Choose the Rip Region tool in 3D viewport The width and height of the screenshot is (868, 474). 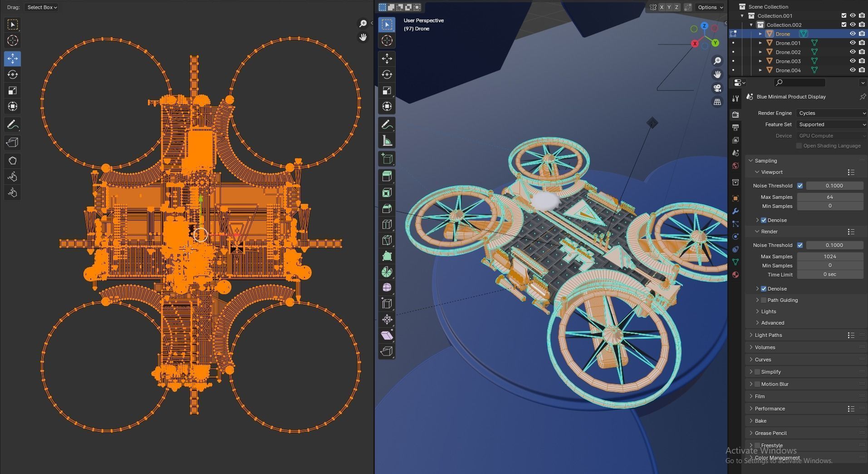coord(387,351)
